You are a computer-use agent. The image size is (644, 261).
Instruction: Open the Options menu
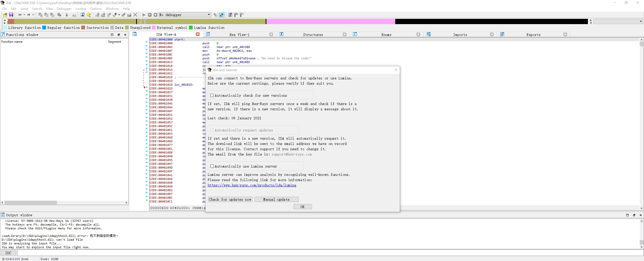96,9
